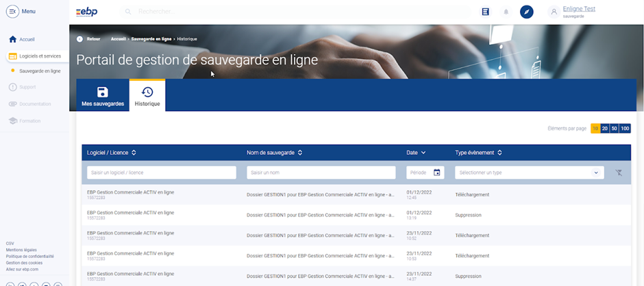
Task: Click the Saisir un nom filter field
Action: [x=321, y=173]
